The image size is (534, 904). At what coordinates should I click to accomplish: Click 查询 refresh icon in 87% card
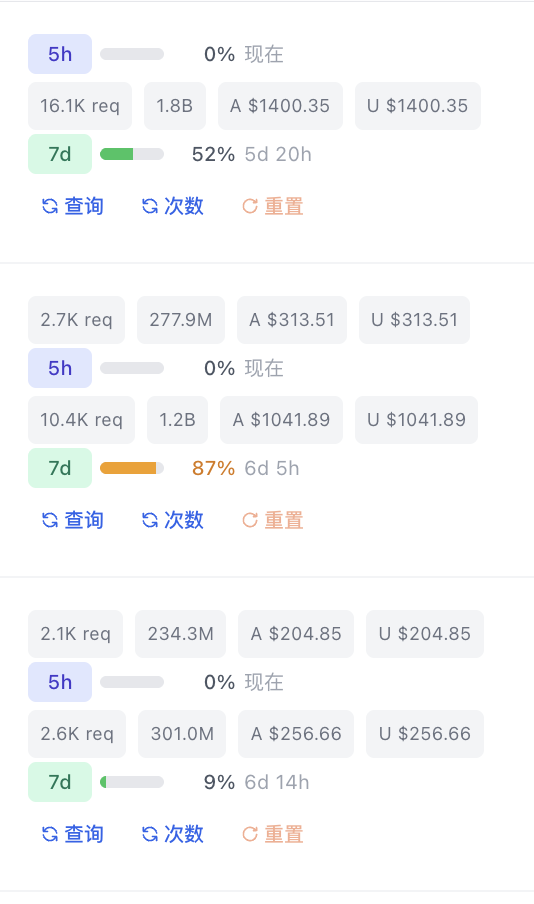(50, 521)
